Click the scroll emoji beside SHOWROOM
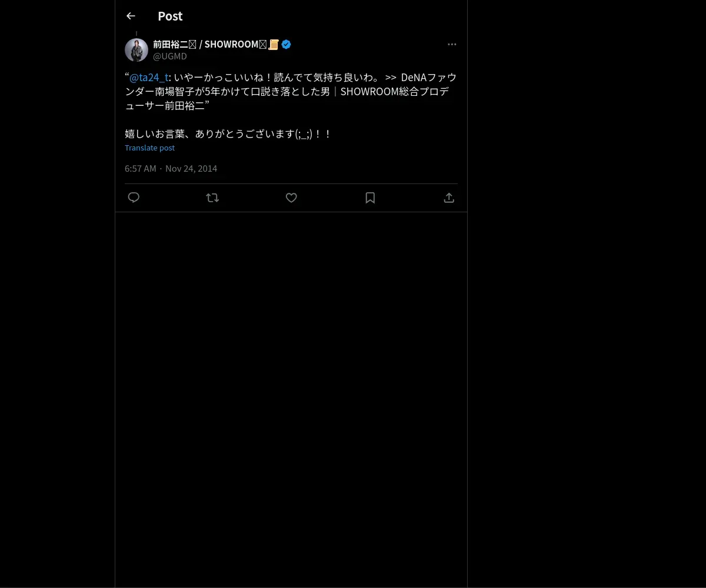The image size is (706, 588). [274, 44]
